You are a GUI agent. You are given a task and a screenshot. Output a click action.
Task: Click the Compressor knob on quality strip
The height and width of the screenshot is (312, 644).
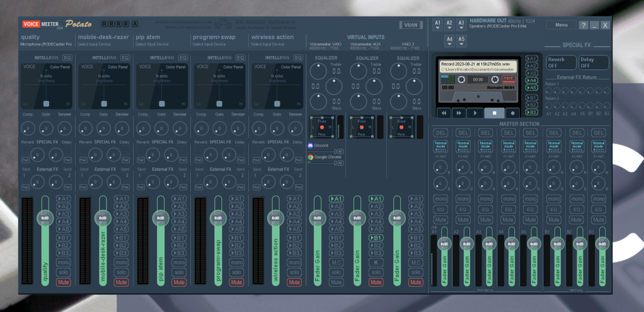coord(28,128)
